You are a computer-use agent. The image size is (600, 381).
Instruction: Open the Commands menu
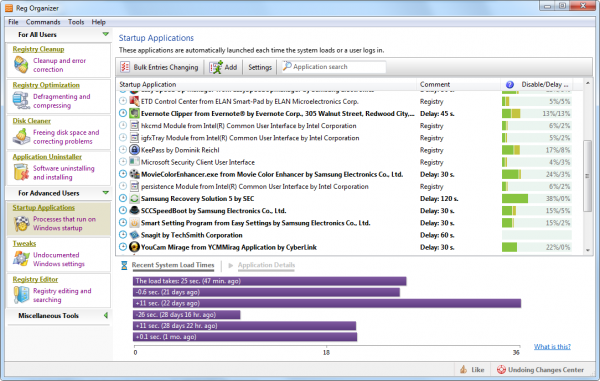click(x=43, y=22)
